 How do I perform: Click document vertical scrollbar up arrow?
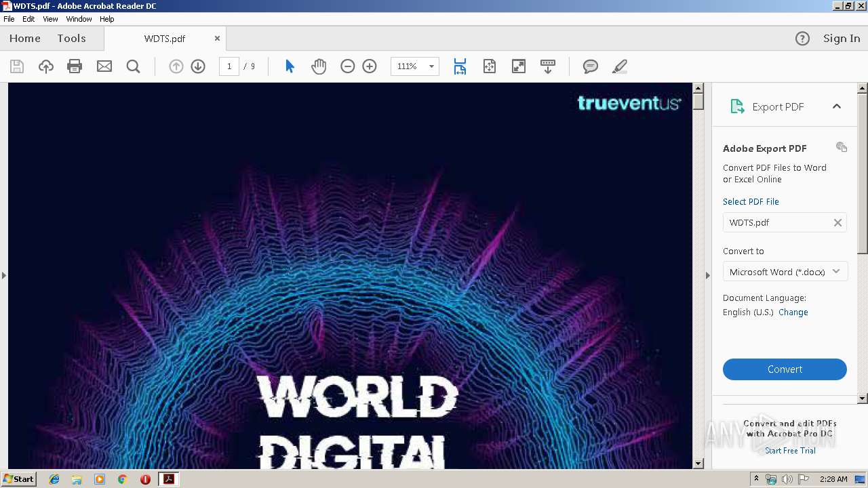click(x=698, y=88)
